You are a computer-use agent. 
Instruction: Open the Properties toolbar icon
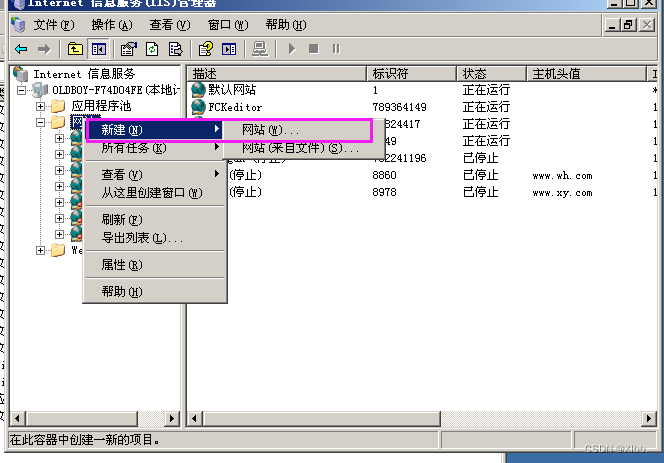[x=129, y=49]
